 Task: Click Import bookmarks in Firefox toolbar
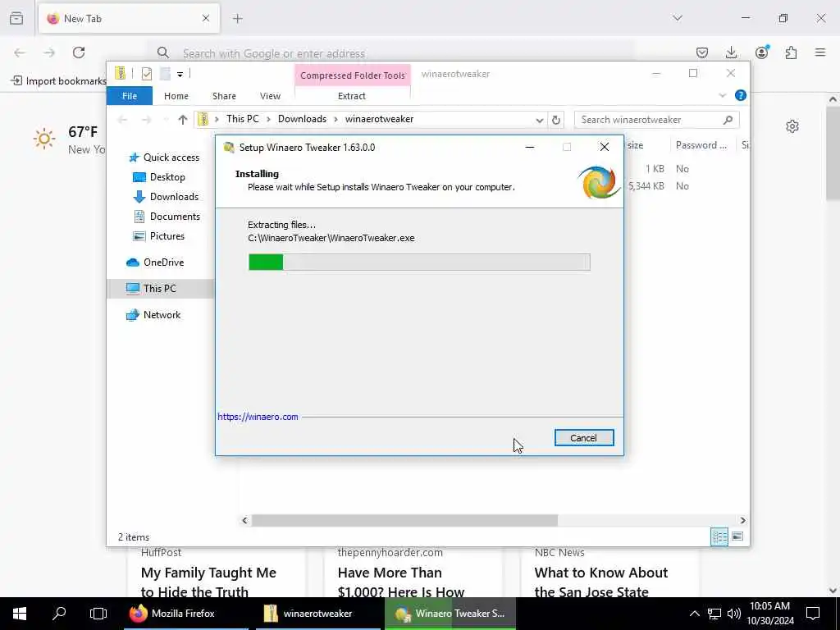click(59, 81)
